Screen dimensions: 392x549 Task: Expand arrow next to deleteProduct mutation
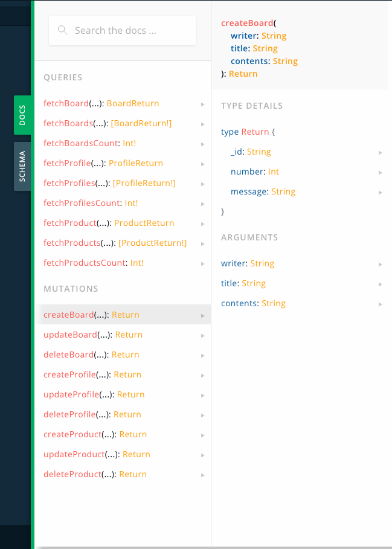[203, 475]
